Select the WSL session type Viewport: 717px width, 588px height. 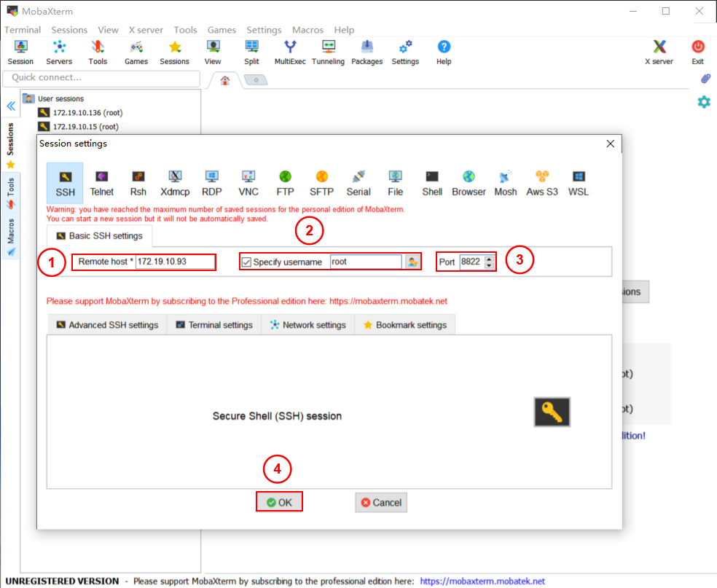(579, 183)
